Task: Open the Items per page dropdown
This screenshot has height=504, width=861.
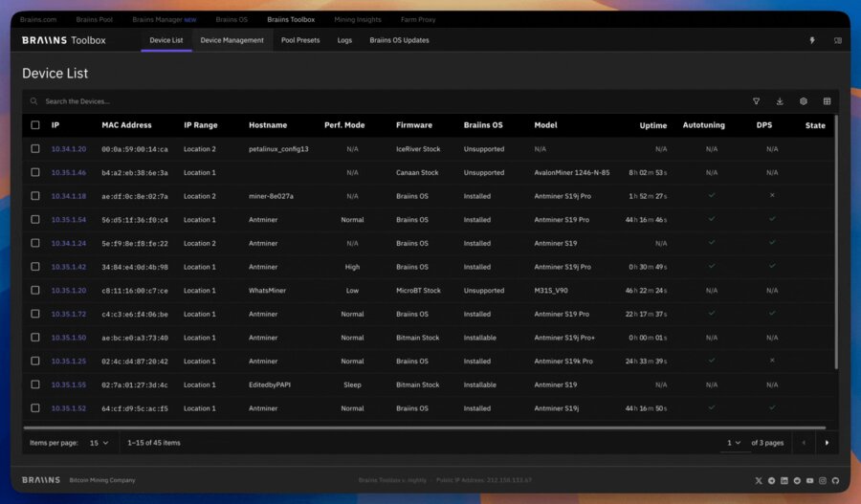Action: [x=99, y=443]
